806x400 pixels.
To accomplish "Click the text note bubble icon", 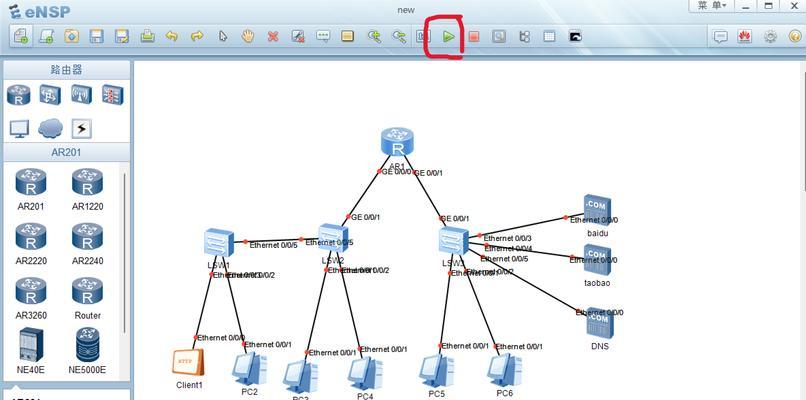I will [323, 37].
